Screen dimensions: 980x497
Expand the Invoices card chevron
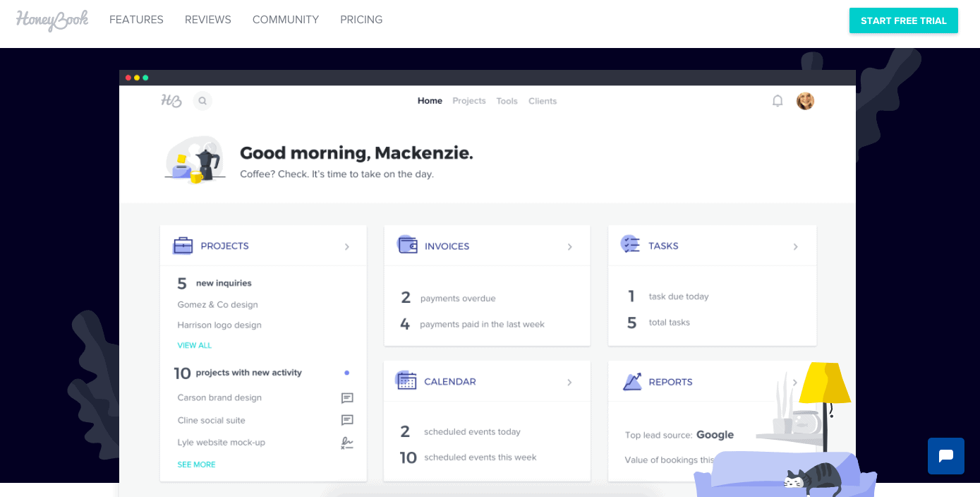[570, 247]
